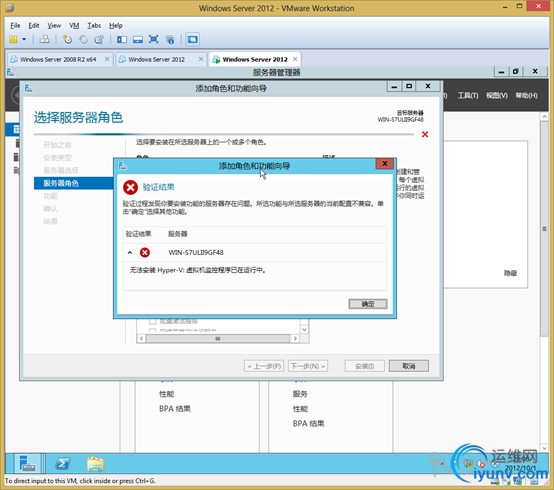Click the Unity mode toolbar icon
Viewport: 554px width, 490px height.
170,40
